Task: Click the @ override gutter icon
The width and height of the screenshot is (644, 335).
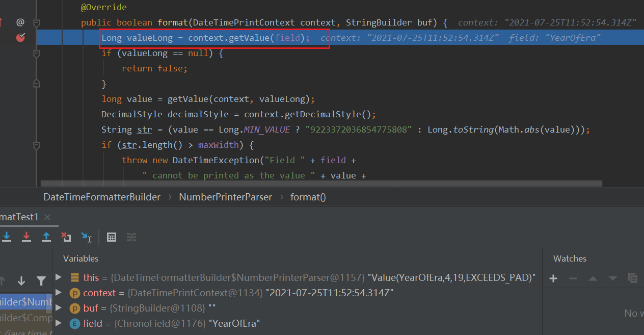Action: [20, 22]
